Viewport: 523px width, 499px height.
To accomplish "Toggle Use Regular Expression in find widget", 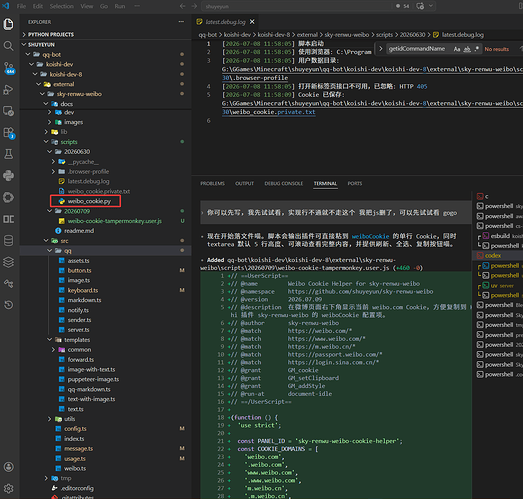I will [477, 49].
